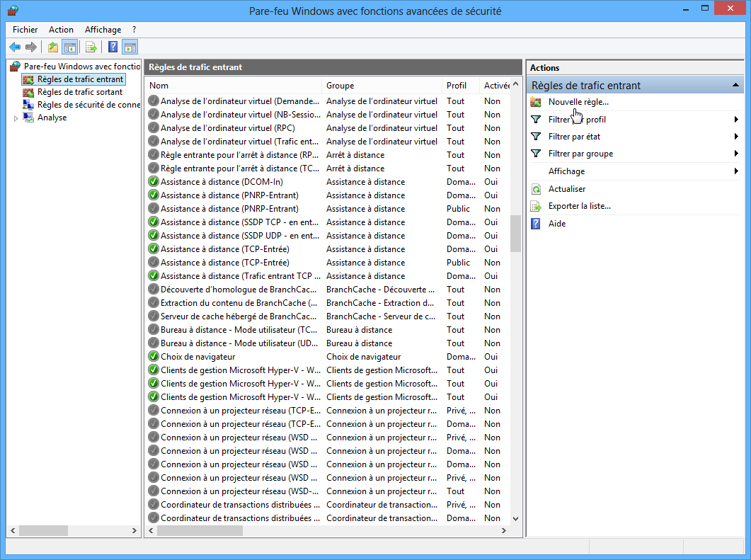The image size is (751, 560).
Task: Click the Règles de trafic sortant tree icon
Action: click(28, 92)
